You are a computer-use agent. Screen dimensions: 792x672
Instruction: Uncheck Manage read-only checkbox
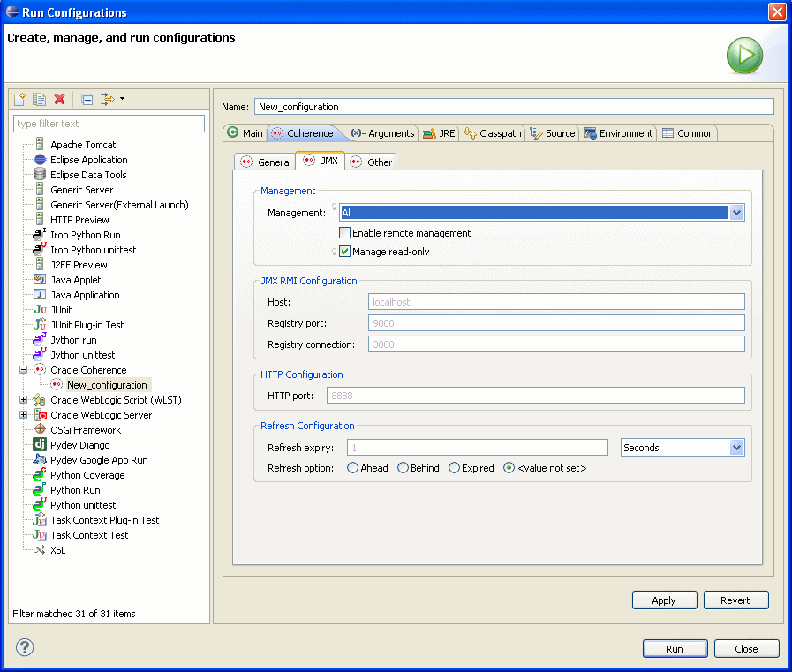pos(345,252)
